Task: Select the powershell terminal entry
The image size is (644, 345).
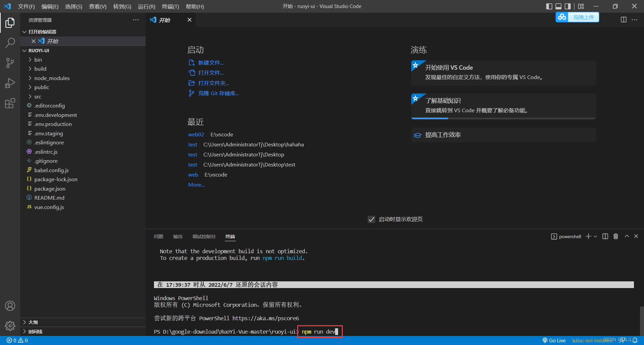Action: point(566,236)
